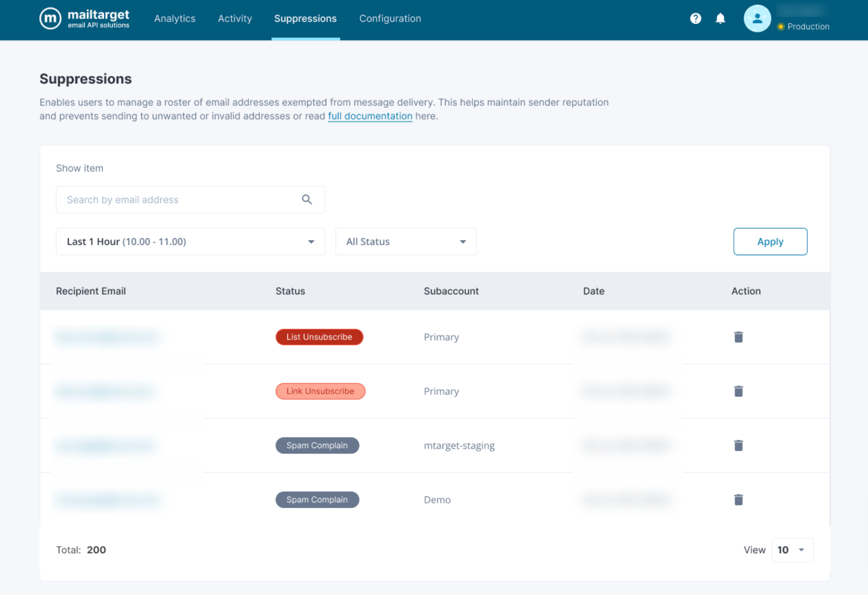Click the Recipient Email column header
This screenshot has width=868, height=595.
point(91,291)
